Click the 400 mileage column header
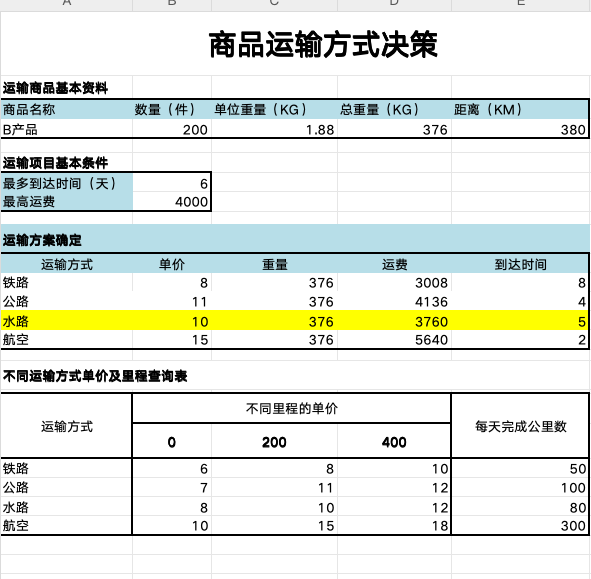 [x=394, y=441]
